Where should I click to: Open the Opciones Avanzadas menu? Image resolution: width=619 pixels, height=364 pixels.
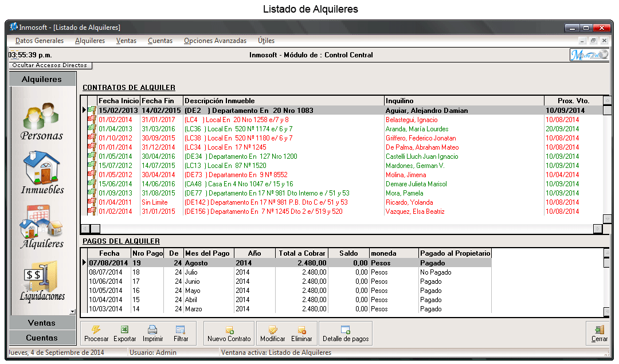(x=215, y=41)
